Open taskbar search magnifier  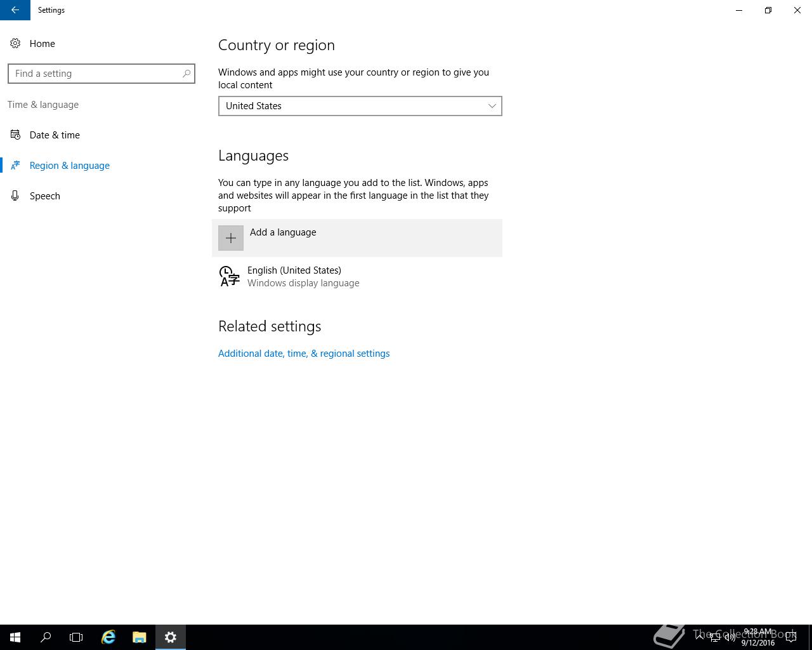tap(46, 637)
